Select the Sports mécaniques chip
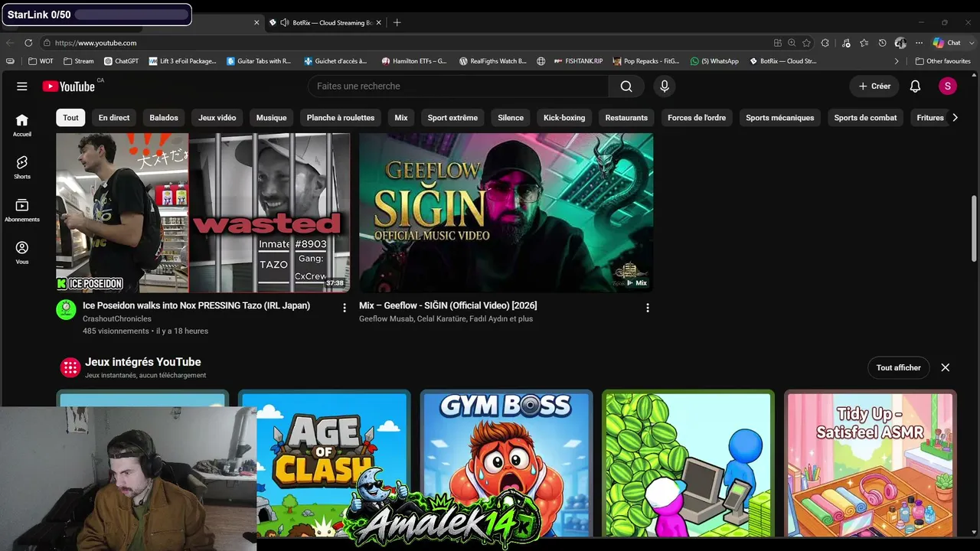This screenshot has height=551, width=980. click(x=780, y=118)
